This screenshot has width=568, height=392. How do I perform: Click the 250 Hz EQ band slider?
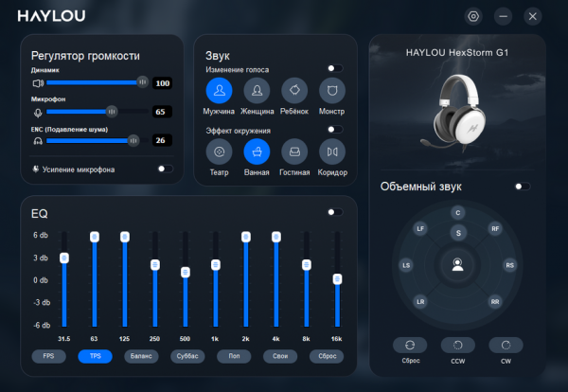[155, 265]
